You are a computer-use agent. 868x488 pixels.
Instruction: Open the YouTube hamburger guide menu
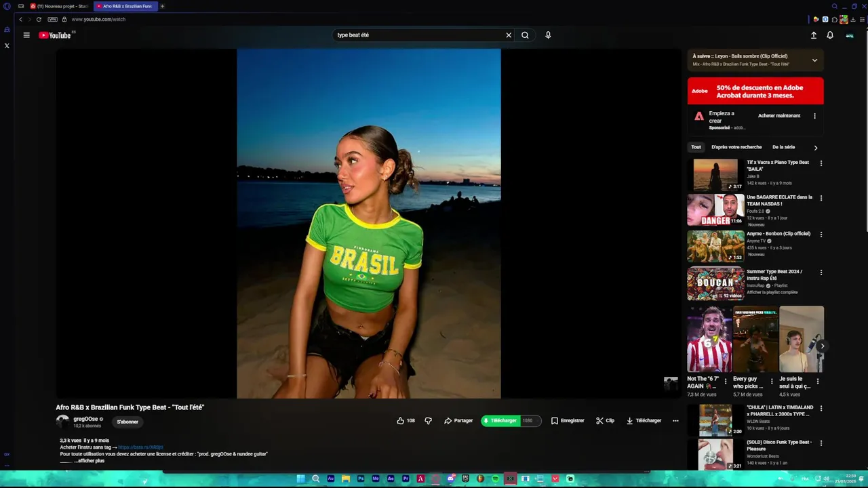26,35
